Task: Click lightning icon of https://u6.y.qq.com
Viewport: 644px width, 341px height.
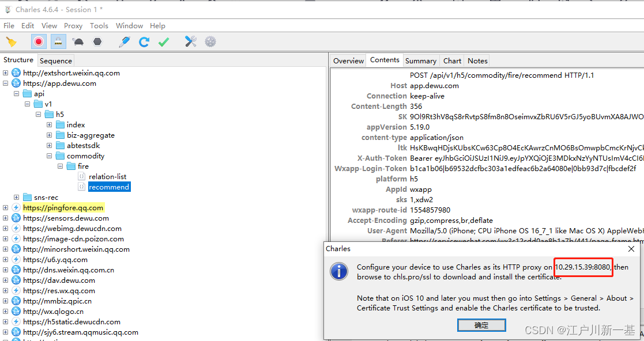Action: click(x=16, y=259)
